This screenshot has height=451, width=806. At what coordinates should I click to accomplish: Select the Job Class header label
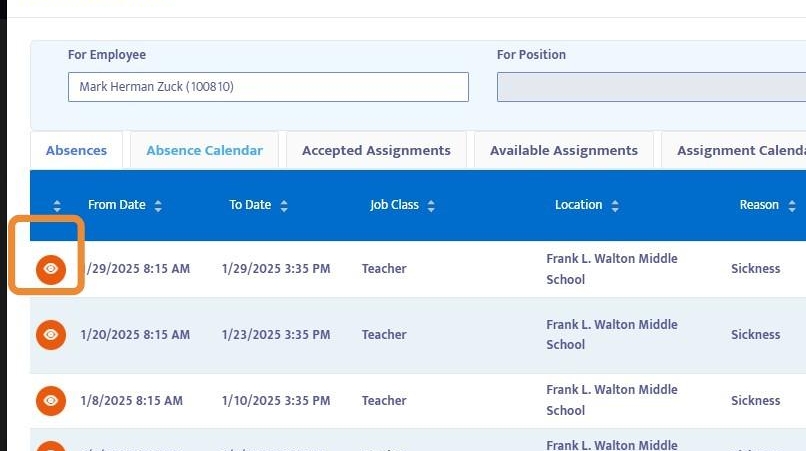394,205
